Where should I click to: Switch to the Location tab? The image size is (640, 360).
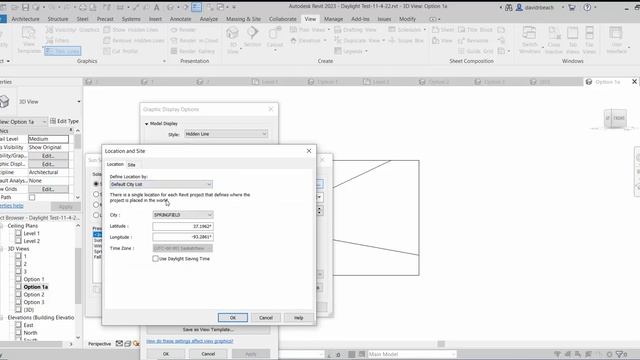[115, 164]
